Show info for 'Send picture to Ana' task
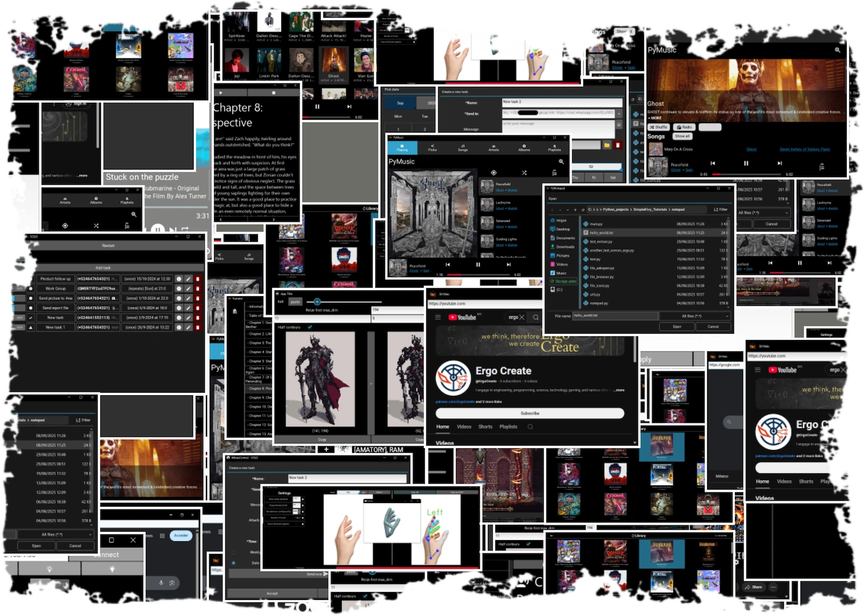The image size is (865, 616). click(179, 298)
